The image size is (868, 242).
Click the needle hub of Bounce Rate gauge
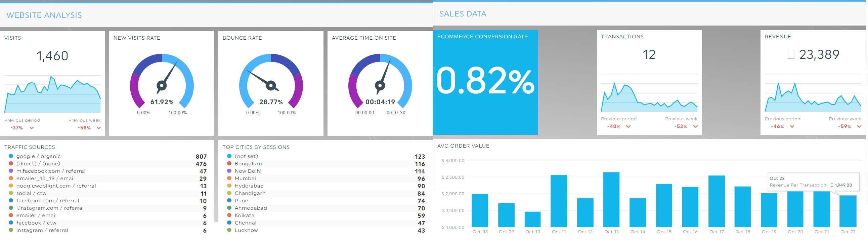click(x=271, y=86)
